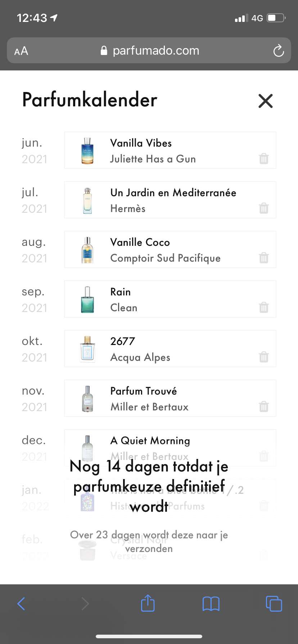Delete Parfum Trouvé from November
This screenshot has height=644, width=298.
[264, 406]
